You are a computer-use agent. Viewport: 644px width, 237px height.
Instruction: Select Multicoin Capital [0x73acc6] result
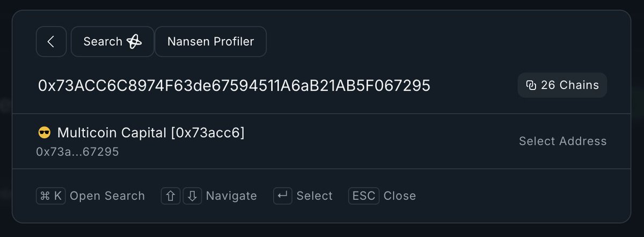151,133
